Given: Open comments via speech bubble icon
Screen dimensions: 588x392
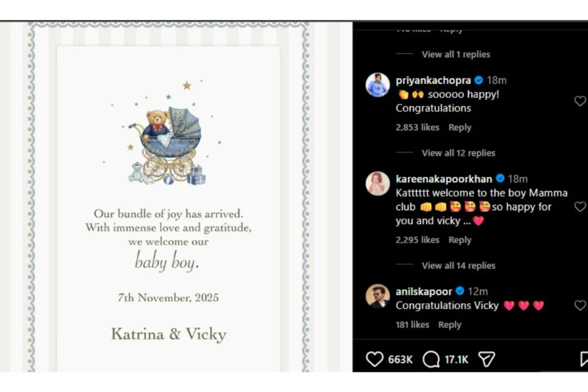Looking at the screenshot, I should click(x=431, y=359).
